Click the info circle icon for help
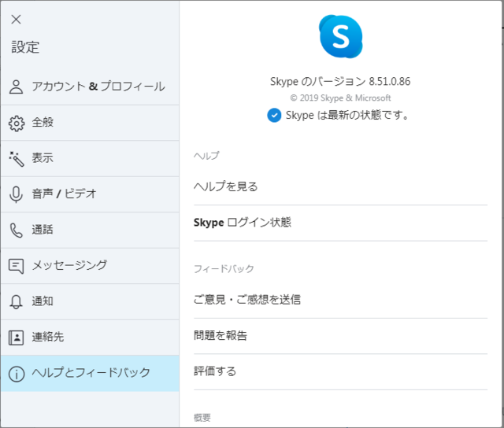 17,374
